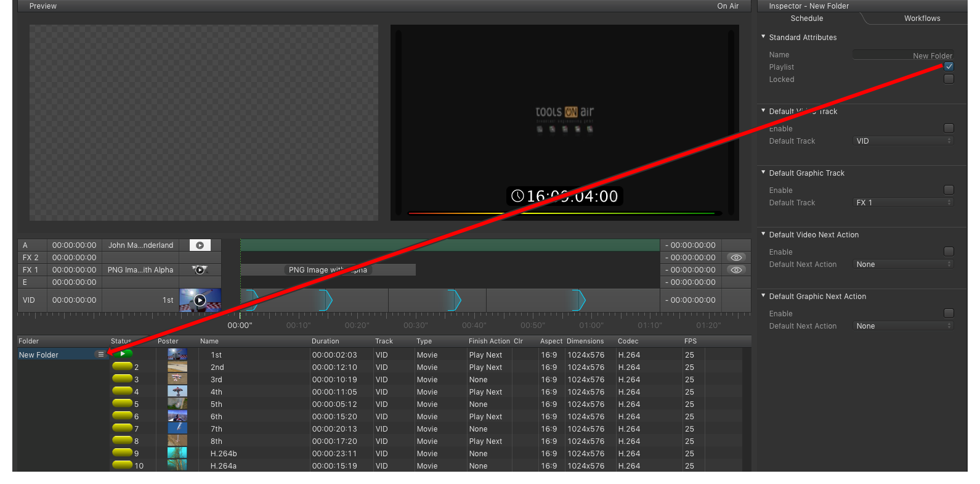980x484 pixels.
Task: Click the playlist icon beside New Folder
Action: point(101,355)
